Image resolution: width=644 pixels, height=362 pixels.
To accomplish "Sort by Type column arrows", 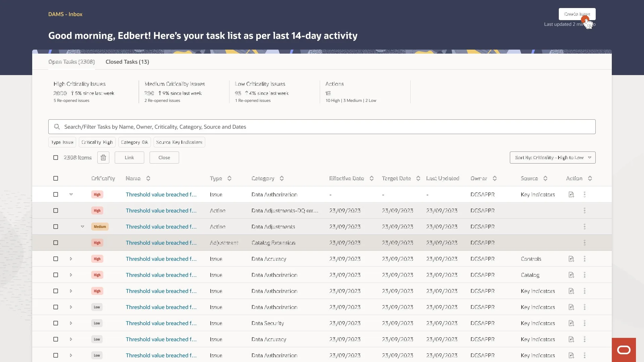I will pos(229,178).
